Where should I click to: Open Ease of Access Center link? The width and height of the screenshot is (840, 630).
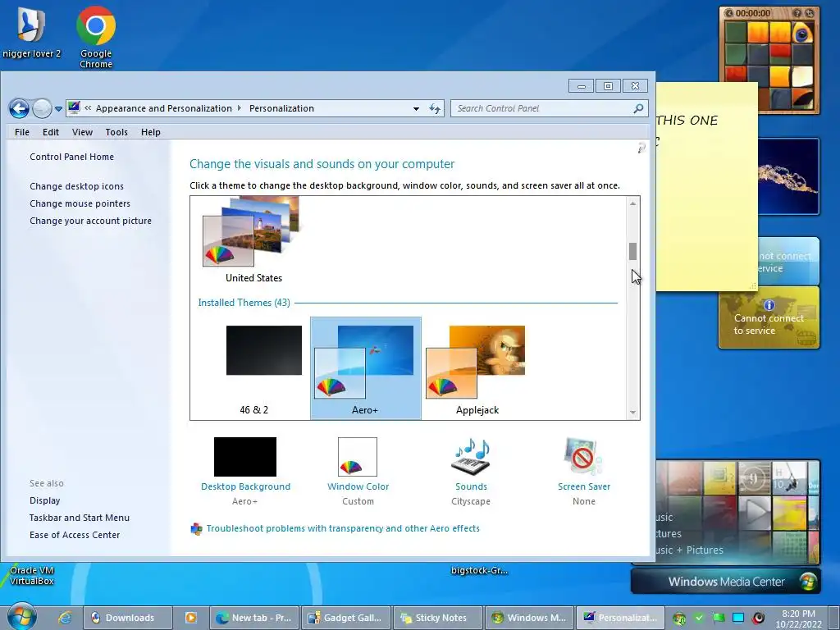pyautogui.click(x=75, y=535)
